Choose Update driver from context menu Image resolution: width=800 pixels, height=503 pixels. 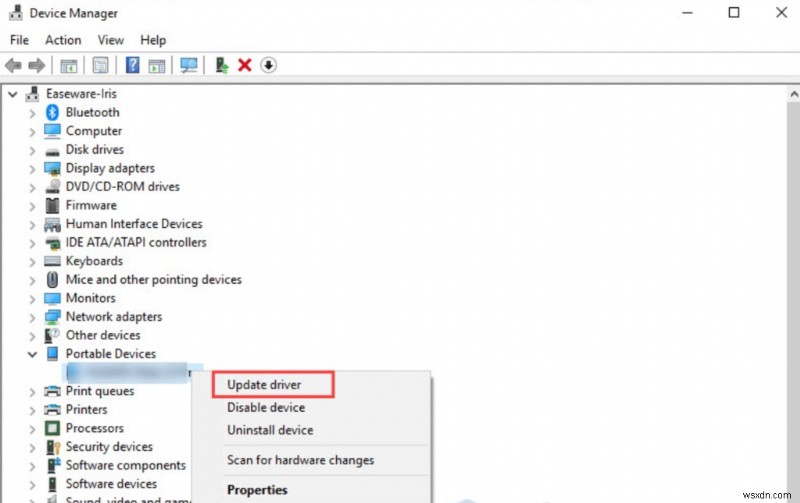tap(264, 385)
